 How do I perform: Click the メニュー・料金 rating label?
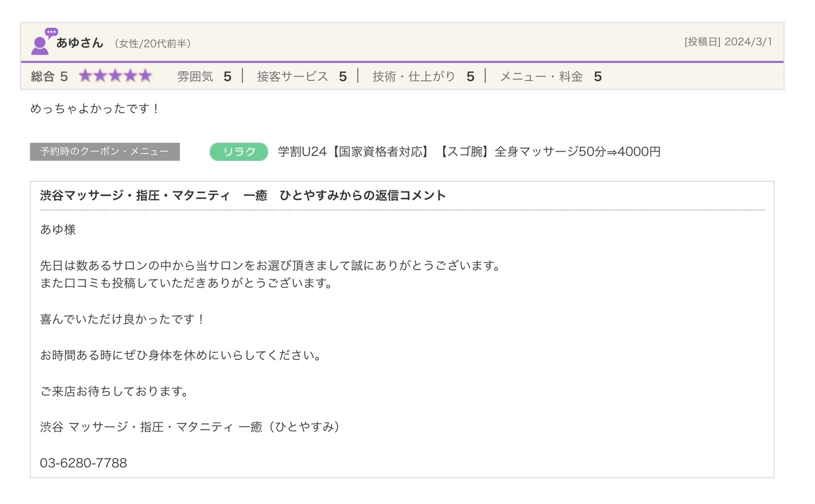point(541,76)
